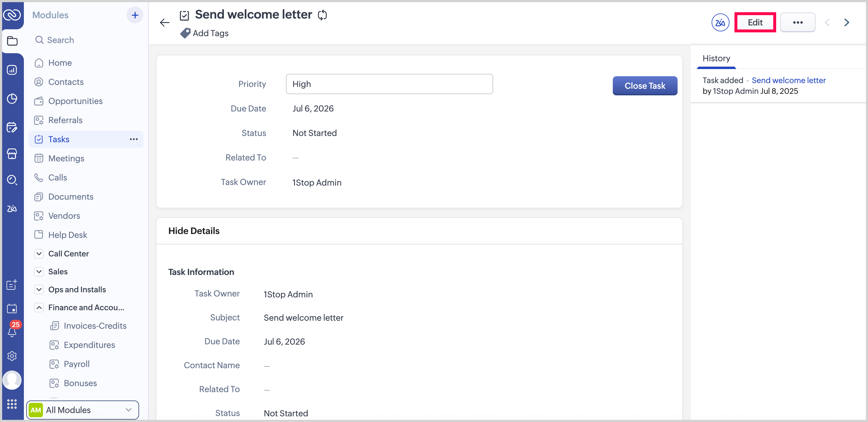Open the app grid launcher icon
868x422 pixels.
click(x=12, y=404)
